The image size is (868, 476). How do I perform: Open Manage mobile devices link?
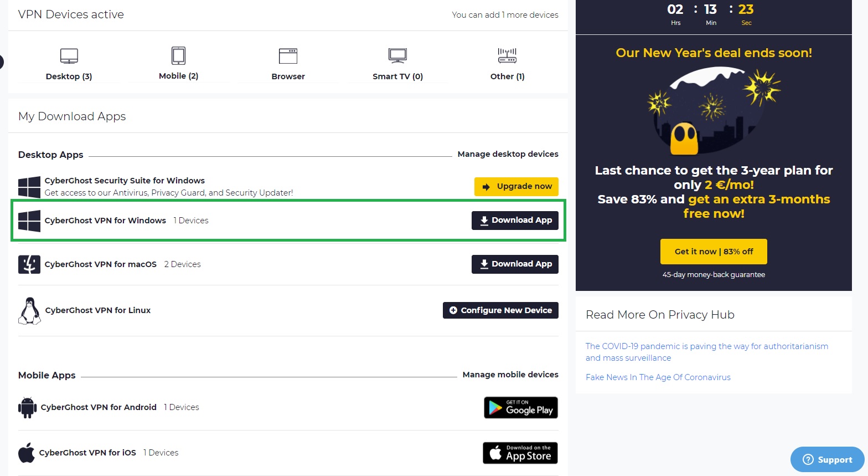tap(510, 375)
